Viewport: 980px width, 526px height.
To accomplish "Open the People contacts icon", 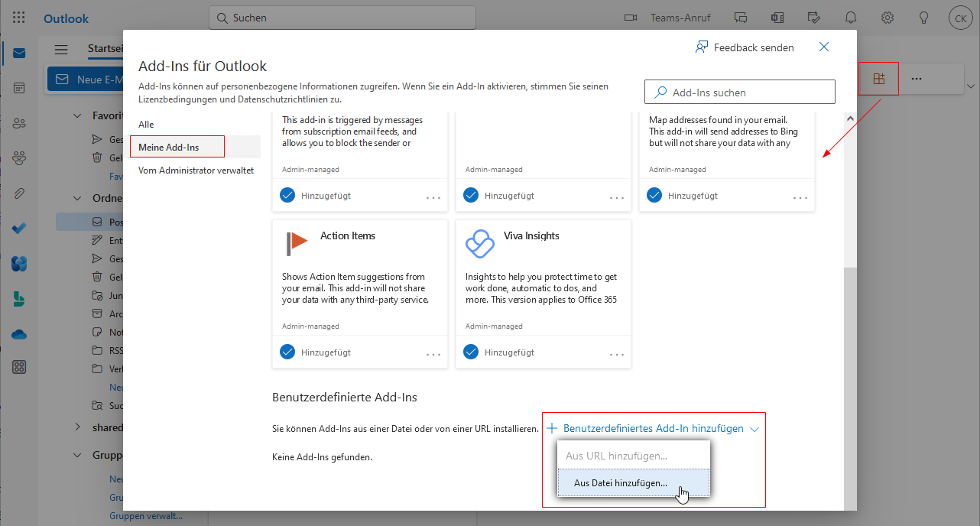I will click(x=19, y=123).
